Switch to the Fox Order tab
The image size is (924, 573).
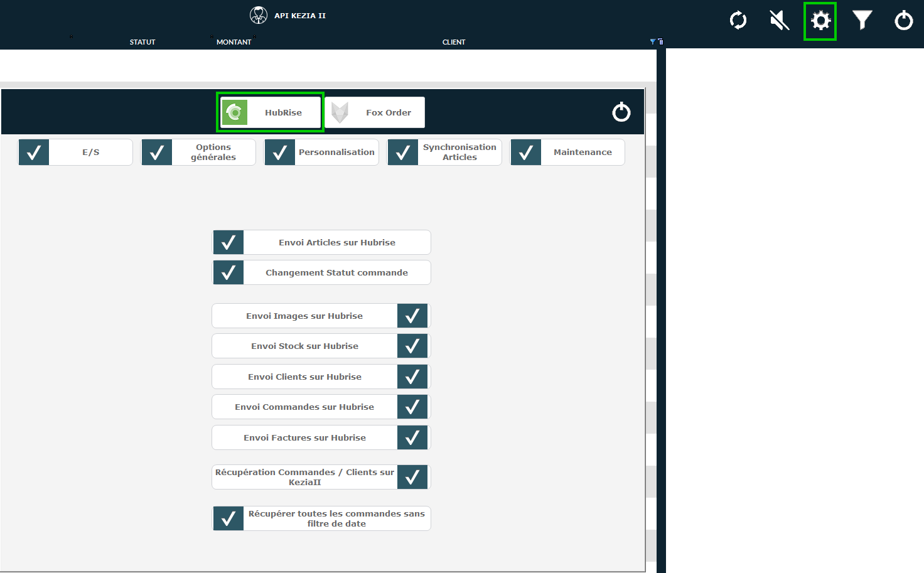coord(375,112)
